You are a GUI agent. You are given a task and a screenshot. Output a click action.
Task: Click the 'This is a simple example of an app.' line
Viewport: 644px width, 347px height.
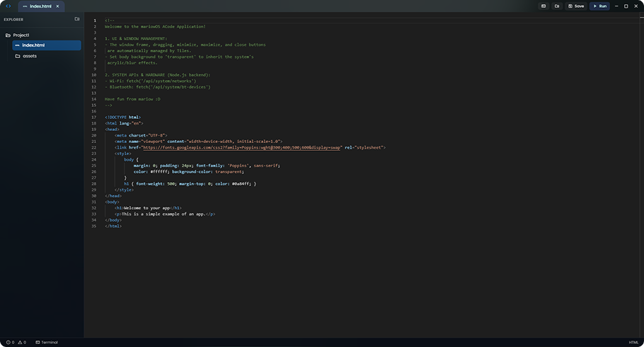point(165,214)
